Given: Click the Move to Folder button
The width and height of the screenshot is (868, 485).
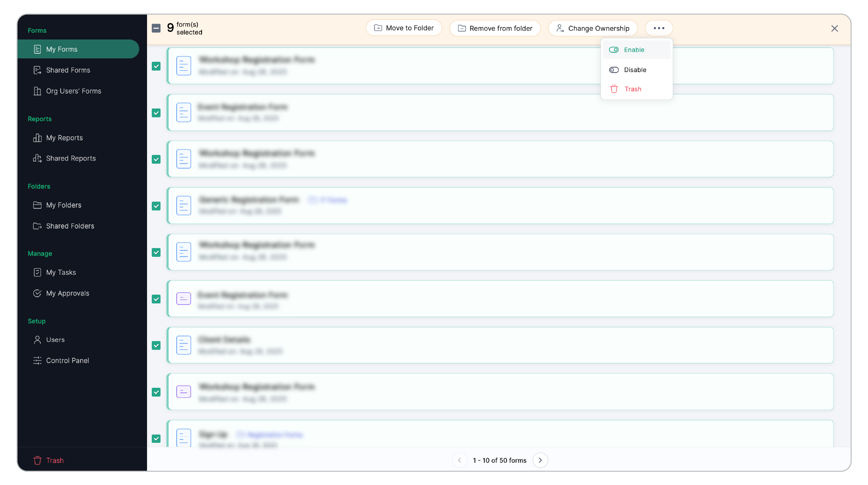Looking at the screenshot, I should [404, 28].
